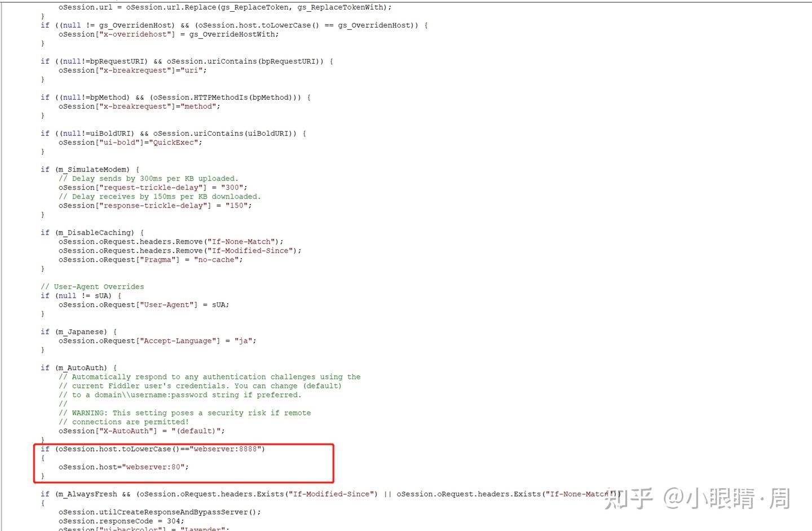Select the gs_OverridenHost if-condition line
This screenshot has width=812, height=531.
coord(234,25)
